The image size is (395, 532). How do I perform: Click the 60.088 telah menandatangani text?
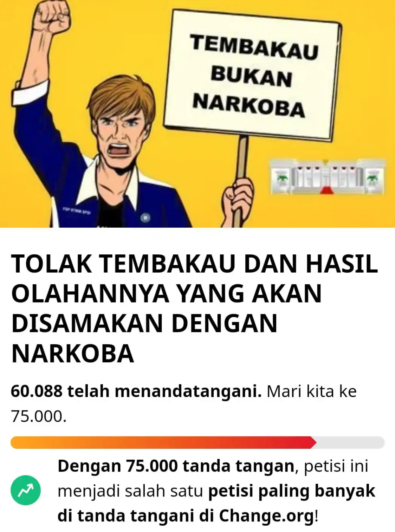136,391
